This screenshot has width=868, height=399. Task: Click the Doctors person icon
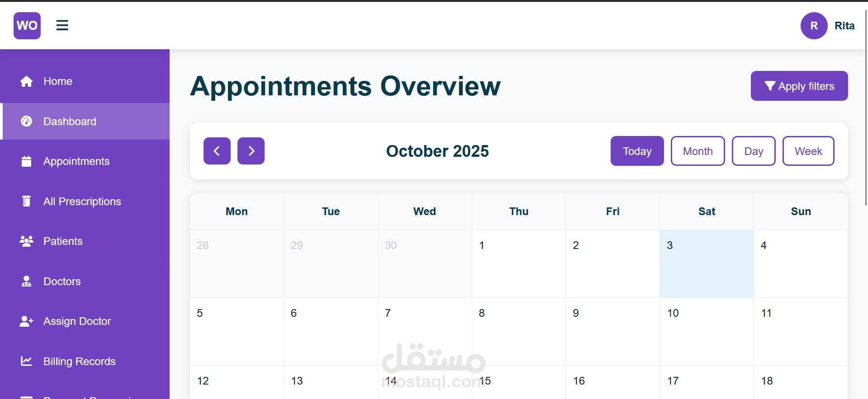click(27, 282)
